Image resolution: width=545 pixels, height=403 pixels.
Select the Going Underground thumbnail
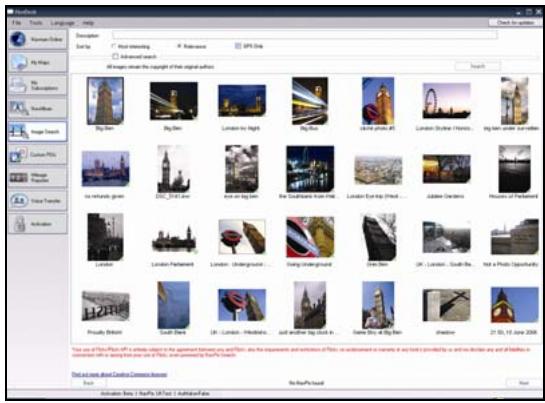coord(310,237)
